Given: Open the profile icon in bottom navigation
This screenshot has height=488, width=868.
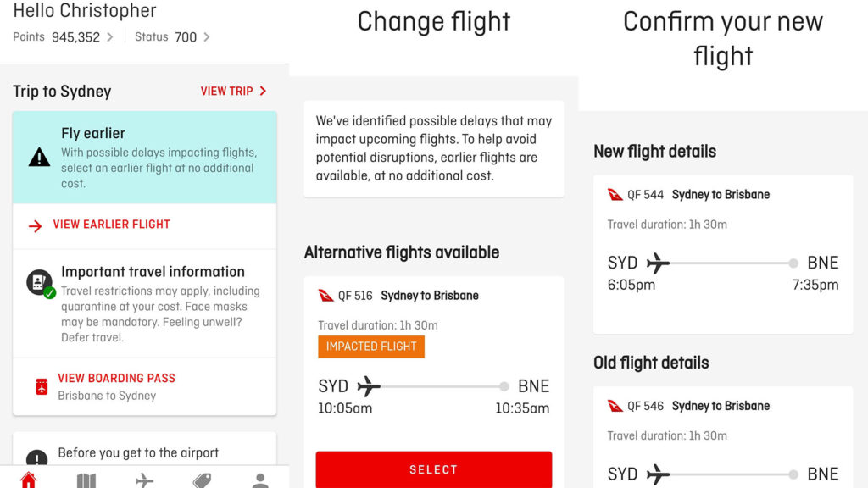Looking at the screenshot, I should (260, 480).
